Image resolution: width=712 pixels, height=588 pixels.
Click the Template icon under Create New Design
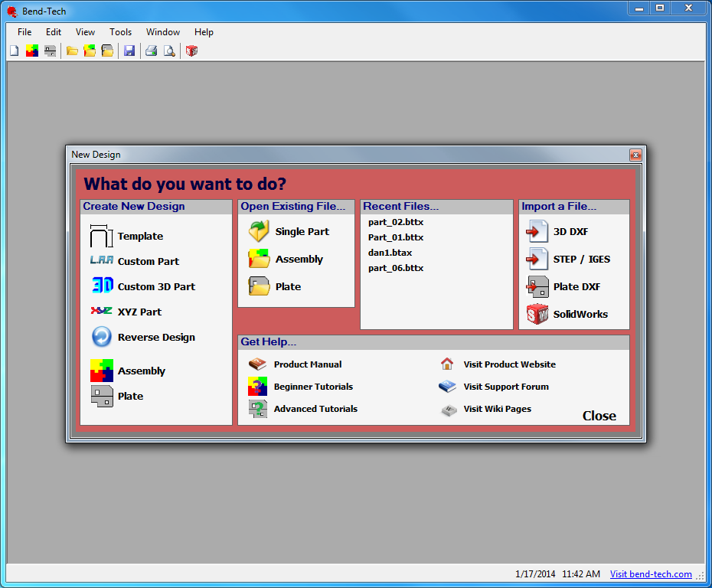[101, 236]
